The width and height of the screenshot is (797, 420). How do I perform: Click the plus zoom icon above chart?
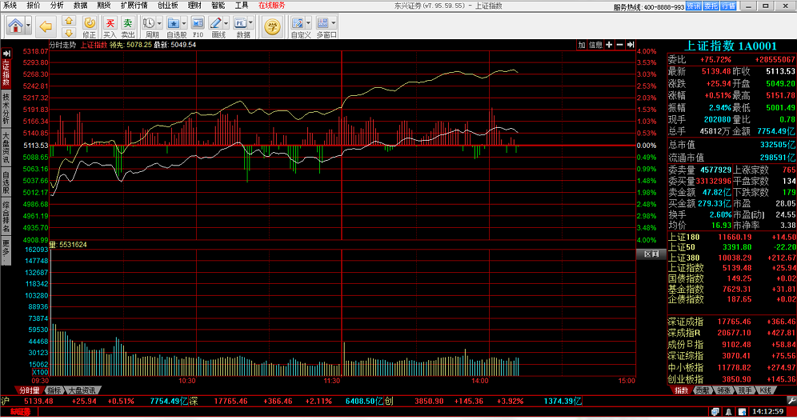tap(609, 45)
